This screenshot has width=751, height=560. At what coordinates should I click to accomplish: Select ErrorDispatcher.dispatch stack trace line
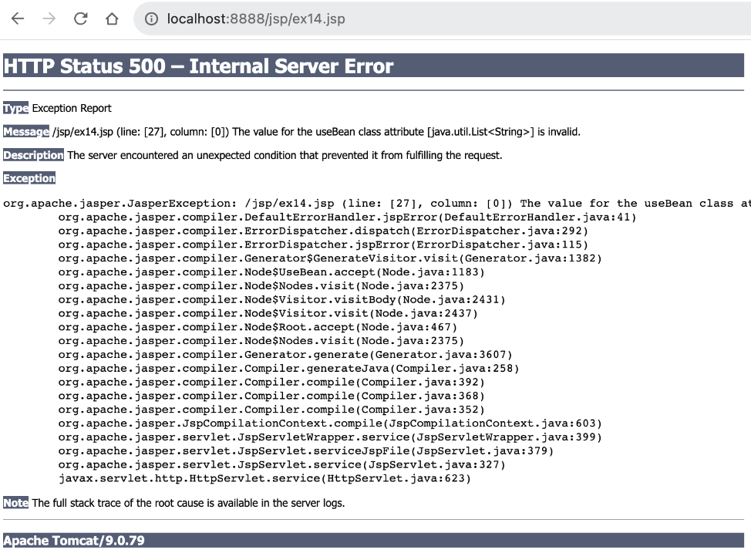pos(323,231)
